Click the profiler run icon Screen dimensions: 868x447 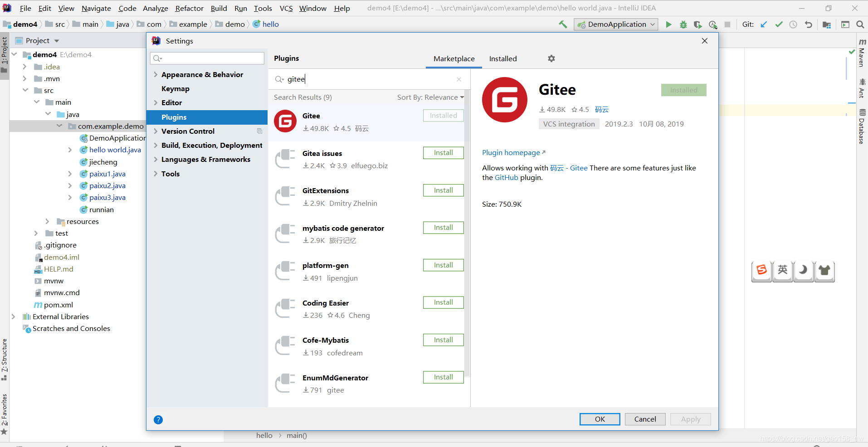tap(713, 24)
